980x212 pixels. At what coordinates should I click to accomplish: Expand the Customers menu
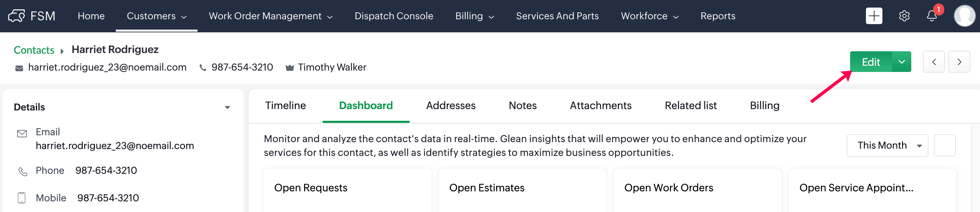click(x=156, y=16)
